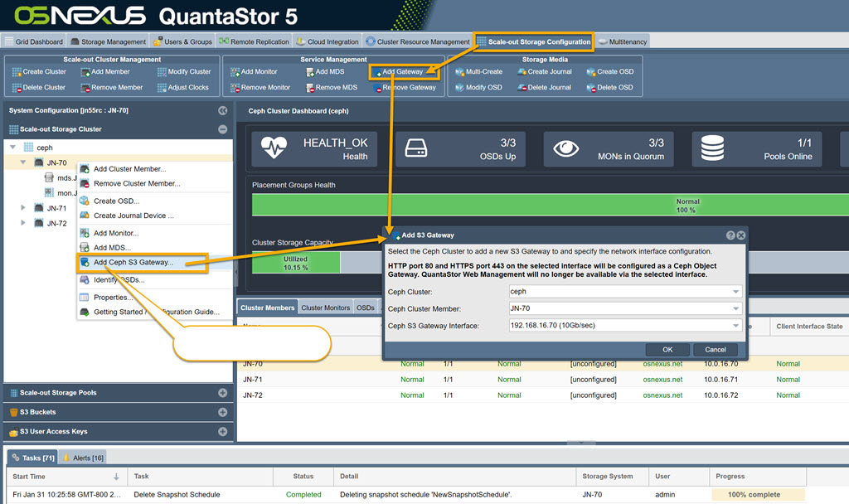Open the Alerts [16] tab
849x504 pixels.
(x=82, y=458)
